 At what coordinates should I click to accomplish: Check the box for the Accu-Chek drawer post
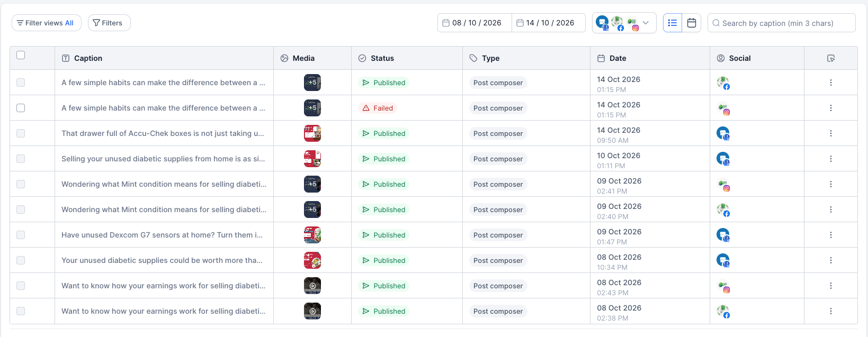pyautogui.click(x=21, y=133)
